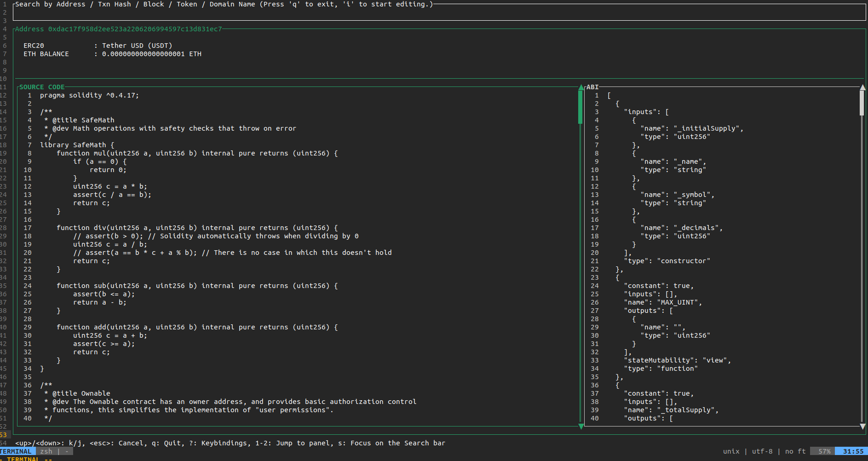Click the '@title Ownable' comment line
This screenshot has width=868, height=461.
coord(77,393)
